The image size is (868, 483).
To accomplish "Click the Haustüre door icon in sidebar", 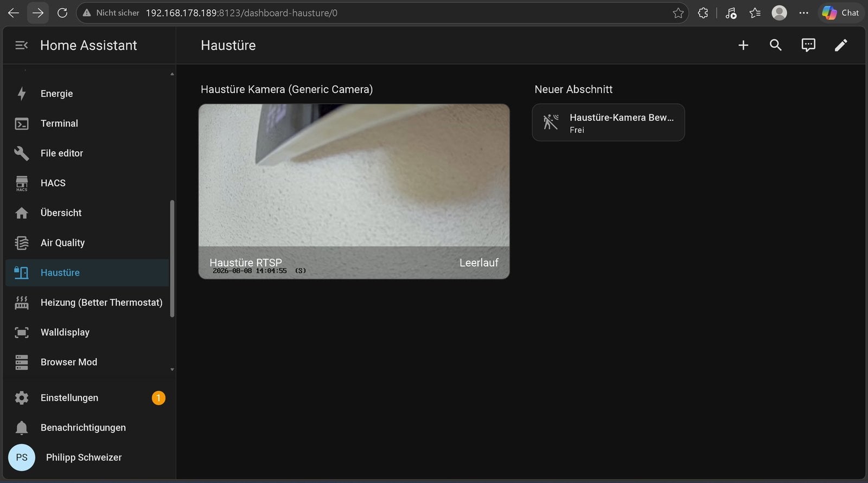I will [x=22, y=273].
